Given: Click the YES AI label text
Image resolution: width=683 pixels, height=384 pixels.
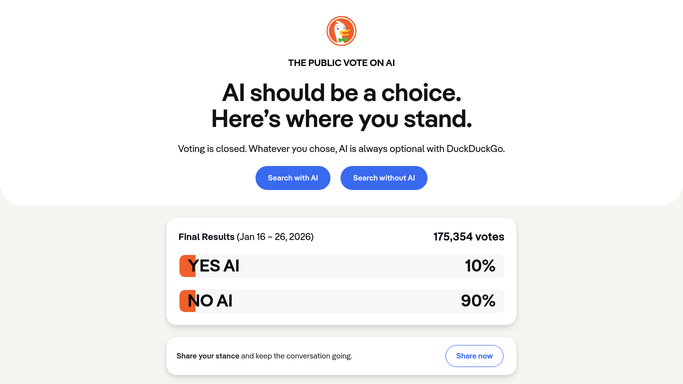Looking at the screenshot, I should coord(213,266).
